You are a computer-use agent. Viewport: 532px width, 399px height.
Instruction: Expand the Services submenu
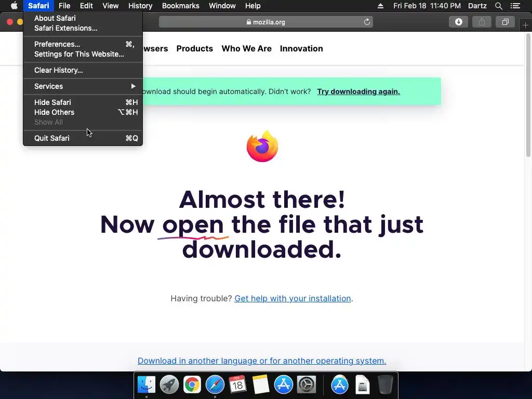[x=83, y=86]
